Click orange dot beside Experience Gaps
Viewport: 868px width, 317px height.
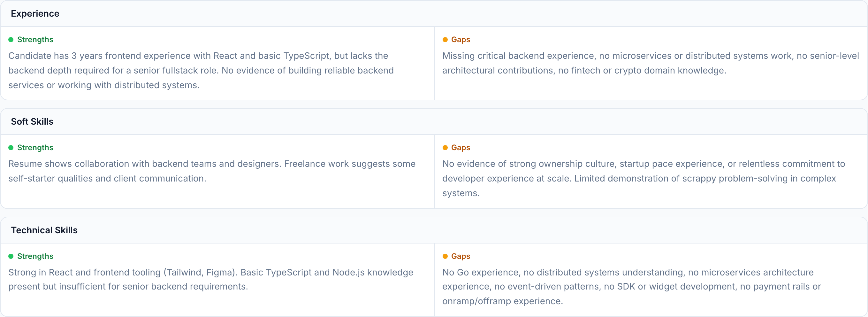[x=445, y=40]
